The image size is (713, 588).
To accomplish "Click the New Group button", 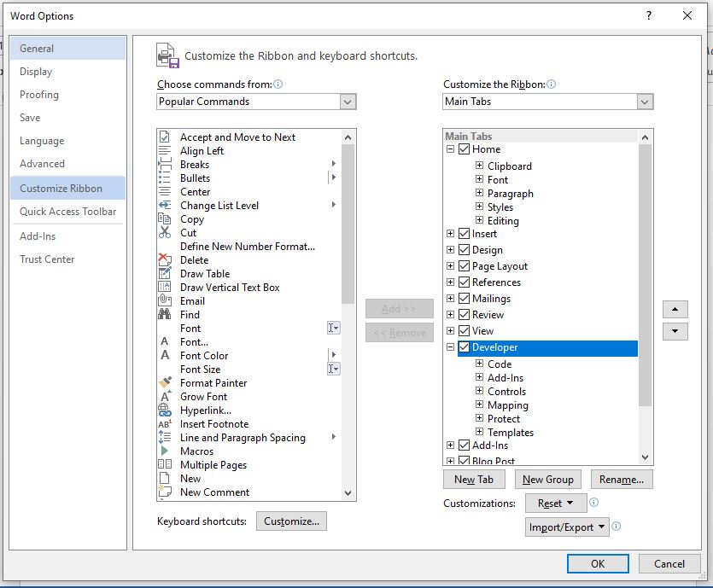I will click(548, 480).
